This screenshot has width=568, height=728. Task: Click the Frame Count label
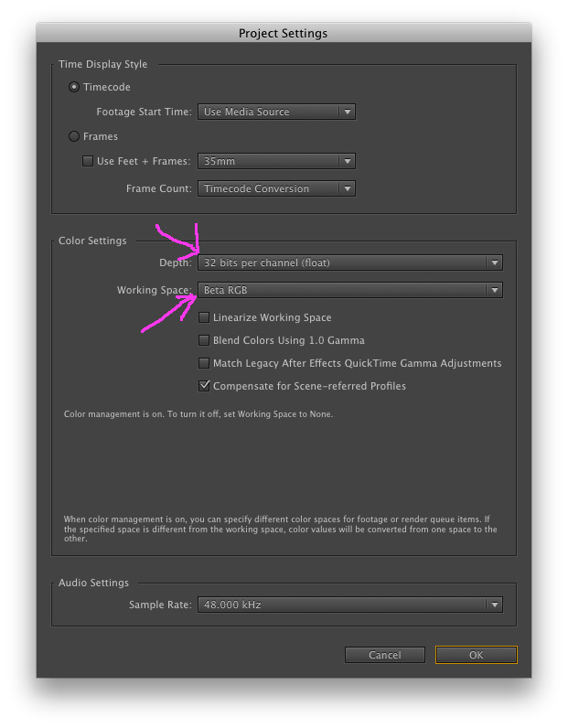[x=159, y=188]
